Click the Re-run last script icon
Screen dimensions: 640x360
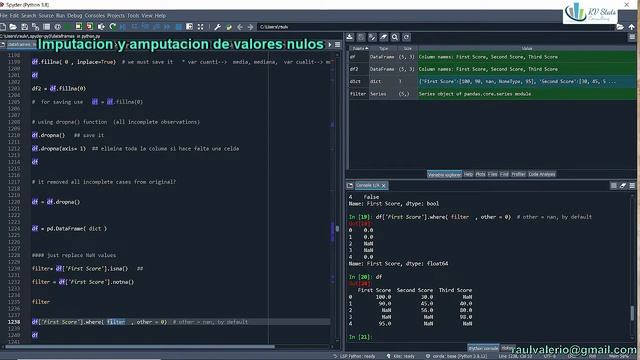click(x=113, y=27)
